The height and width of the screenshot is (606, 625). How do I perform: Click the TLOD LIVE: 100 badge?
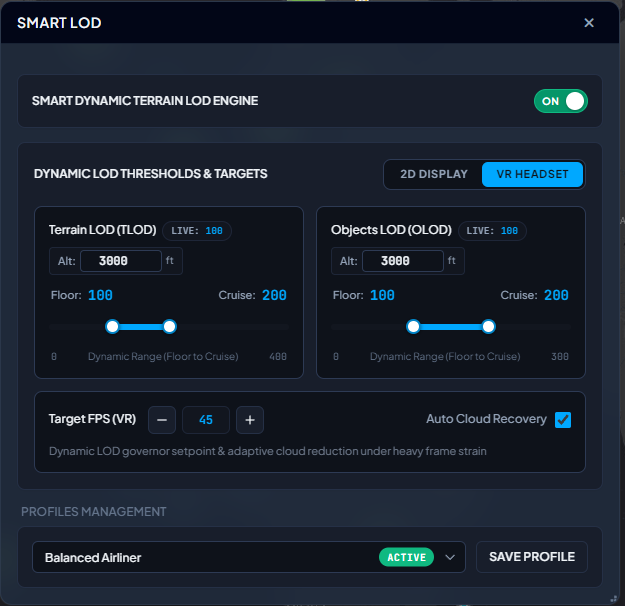click(197, 231)
